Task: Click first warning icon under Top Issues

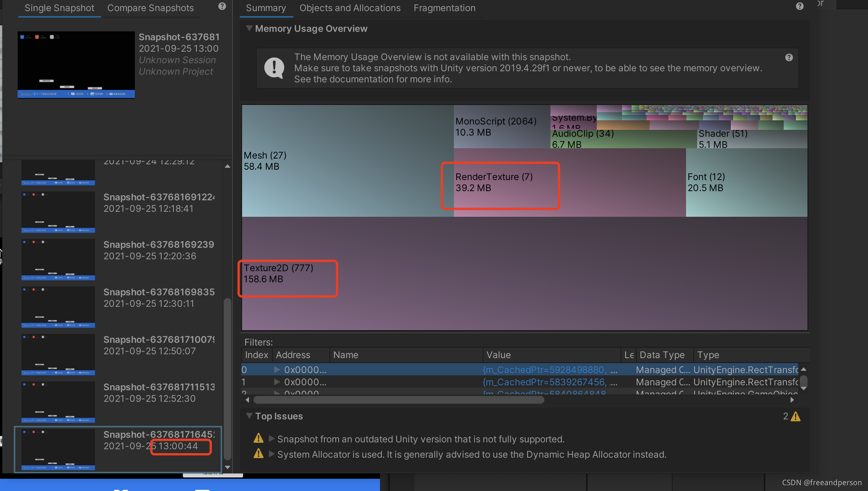Action: coord(259,438)
